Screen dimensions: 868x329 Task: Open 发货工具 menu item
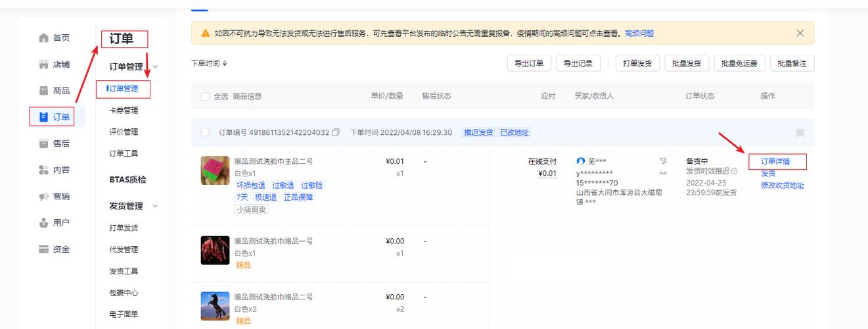(124, 271)
